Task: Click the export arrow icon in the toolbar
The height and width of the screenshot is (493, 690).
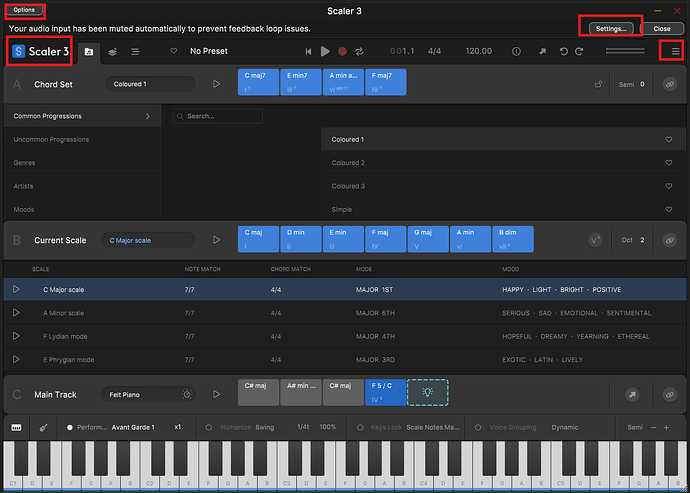Action: click(x=543, y=52)
